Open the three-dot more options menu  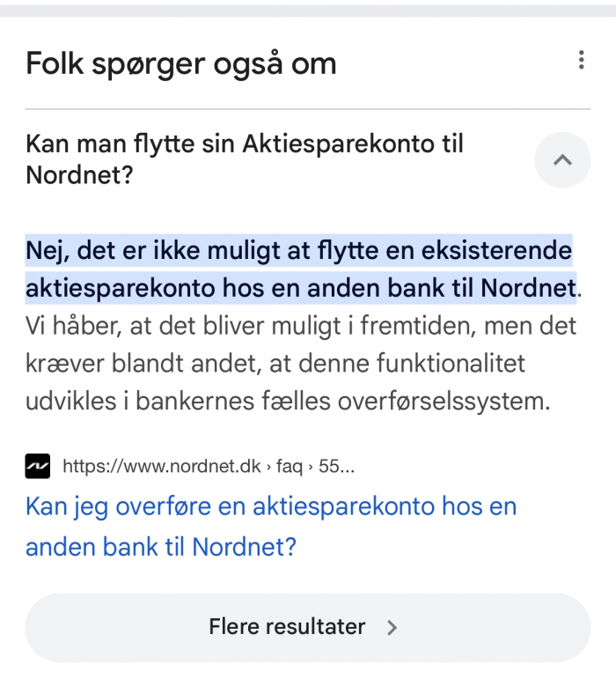[x=581, y=61]
